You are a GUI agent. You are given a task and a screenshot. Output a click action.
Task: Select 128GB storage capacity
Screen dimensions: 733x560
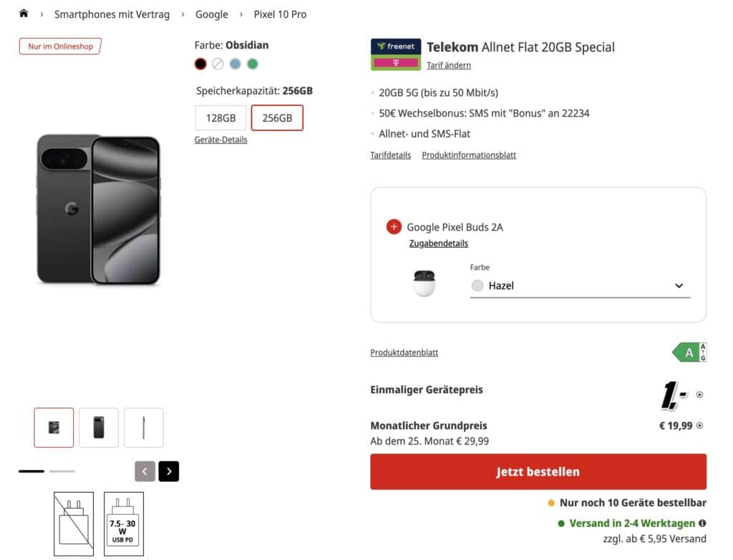[x=220, y=118]
